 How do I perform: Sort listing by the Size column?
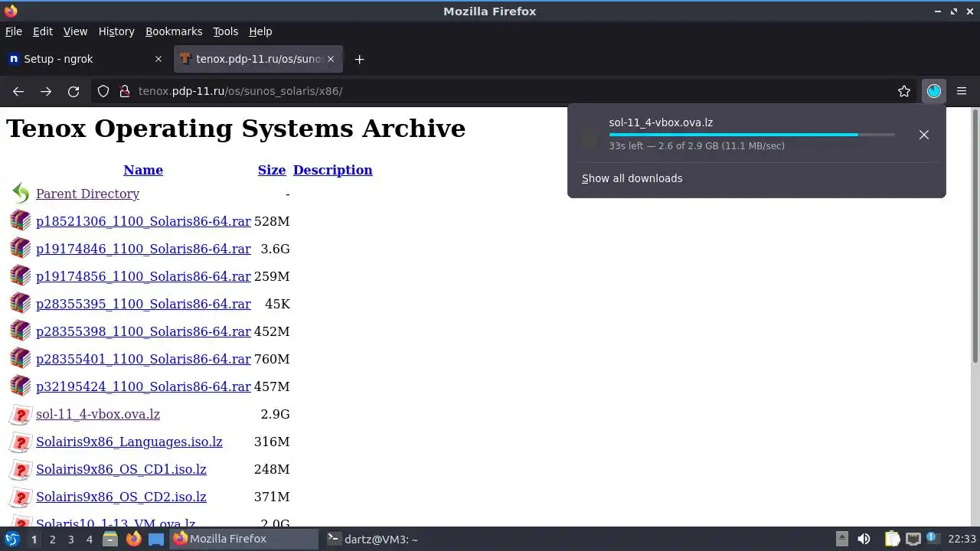click(272, 170)
